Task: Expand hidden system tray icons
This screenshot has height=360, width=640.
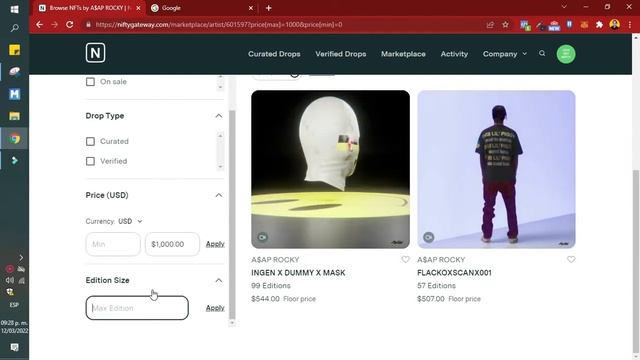Action: tap(21, 258)
